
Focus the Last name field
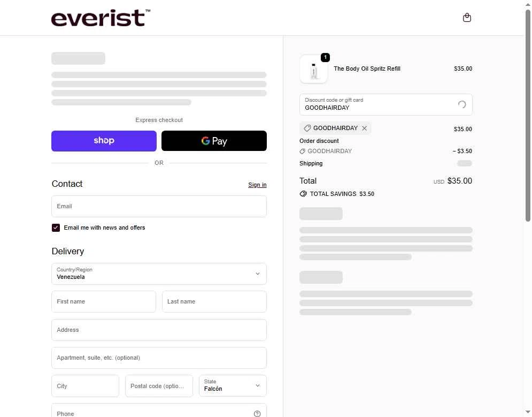point(214,301)
